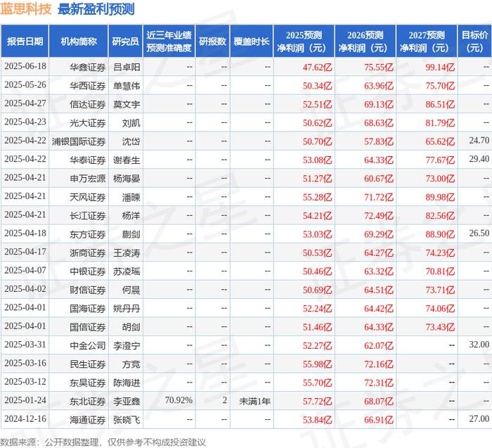Click researcher 吕卓阳

tap(127, 68)
